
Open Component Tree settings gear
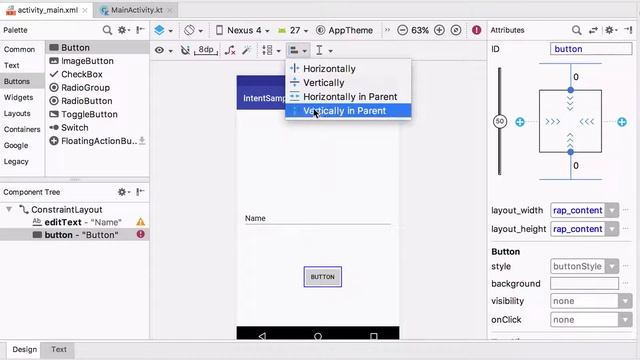(x=123, y=192)
